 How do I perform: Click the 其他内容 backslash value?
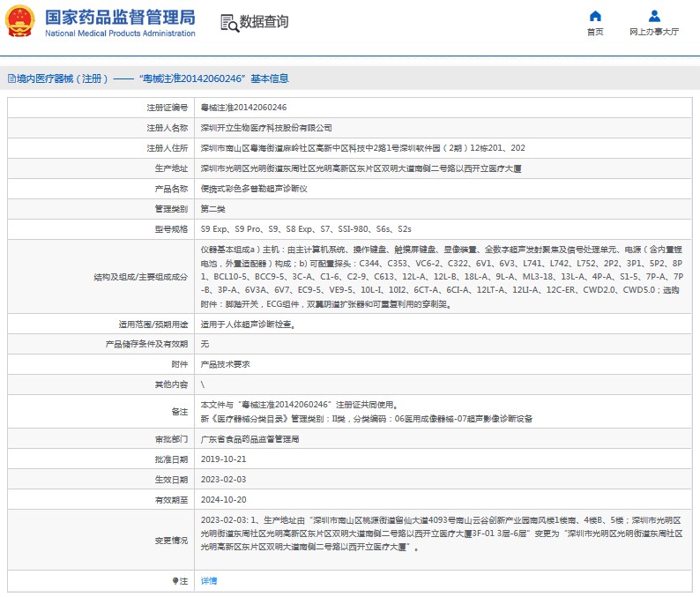tap(203, 384)
